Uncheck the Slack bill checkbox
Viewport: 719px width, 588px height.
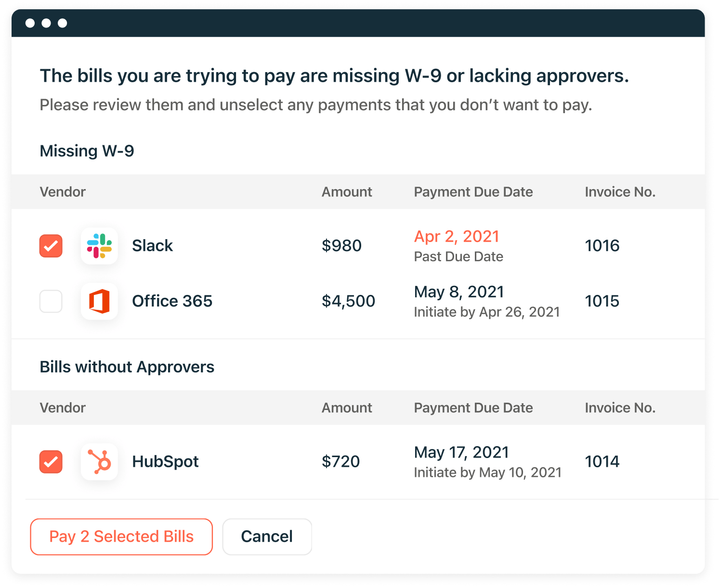[x=51, y=246]
